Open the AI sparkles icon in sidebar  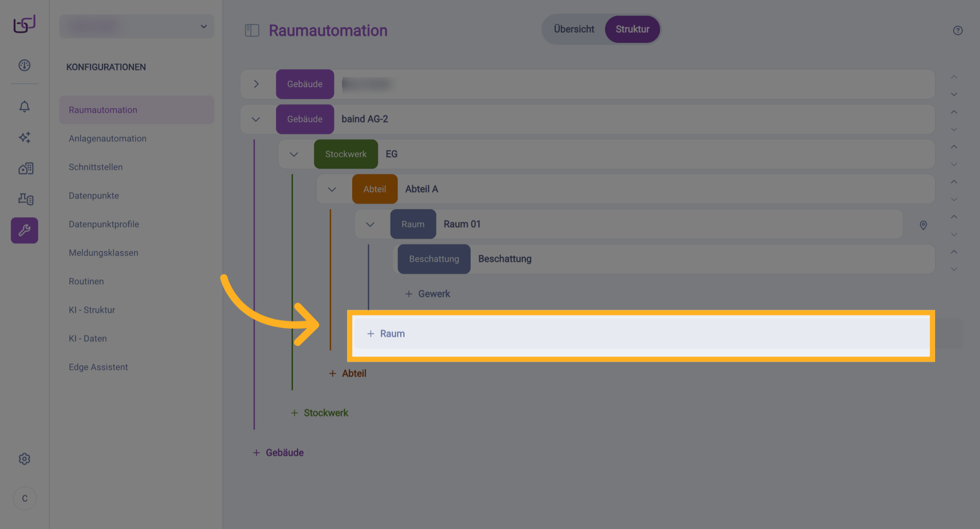coord(24,137)
